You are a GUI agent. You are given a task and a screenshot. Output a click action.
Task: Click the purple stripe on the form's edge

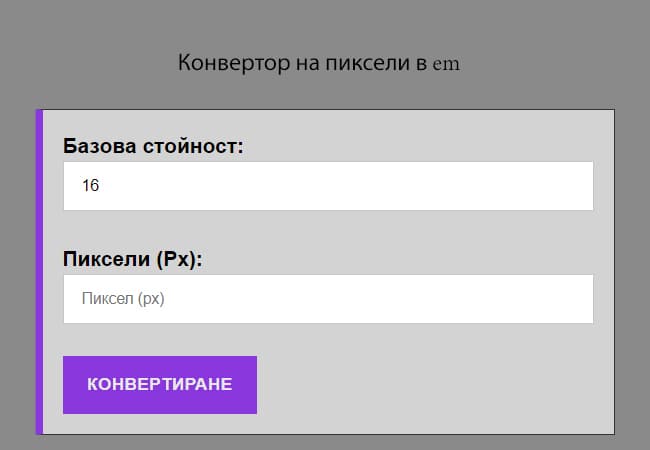click(39, 272)
